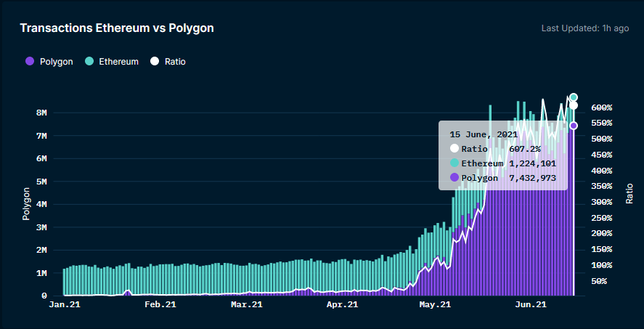Click the purple circle beside Polygon in tooltip

[455, 177]
